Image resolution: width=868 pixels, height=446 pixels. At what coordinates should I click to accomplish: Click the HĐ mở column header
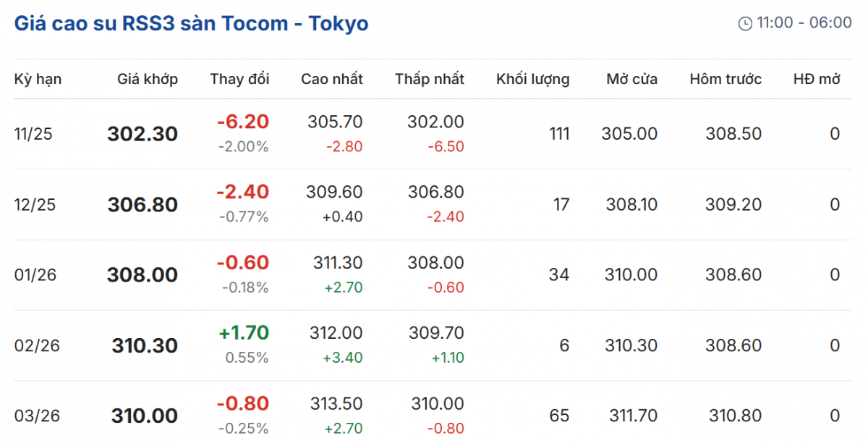pos(817,79)
